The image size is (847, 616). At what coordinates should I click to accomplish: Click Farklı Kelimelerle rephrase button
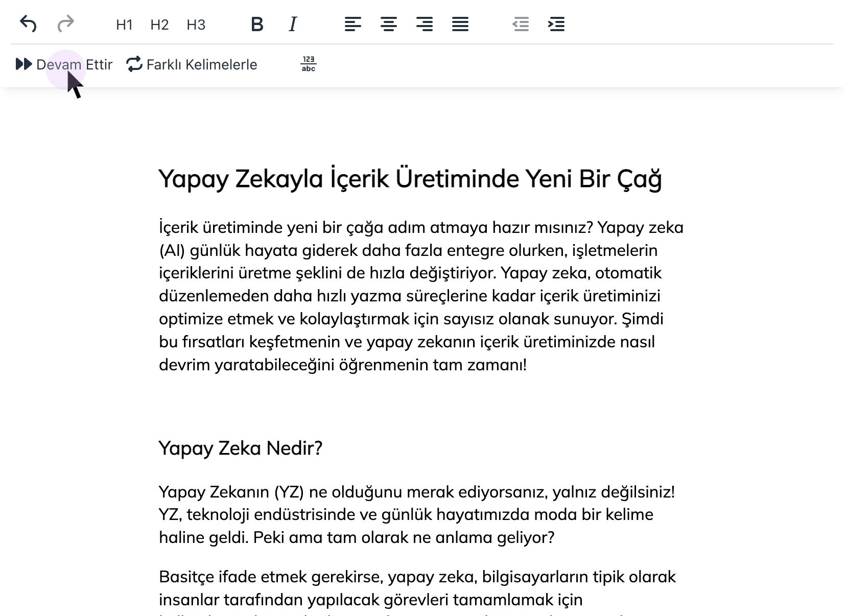click(x=192, y=64)
